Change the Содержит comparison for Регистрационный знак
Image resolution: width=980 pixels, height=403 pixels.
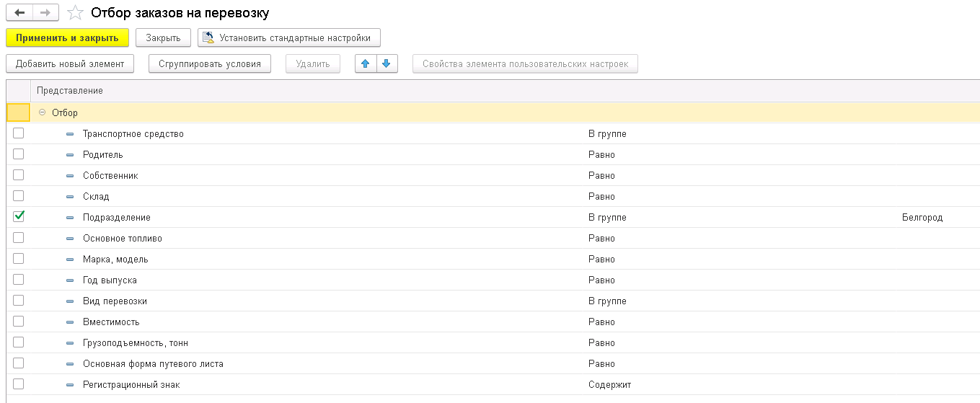tap(609, 385)
